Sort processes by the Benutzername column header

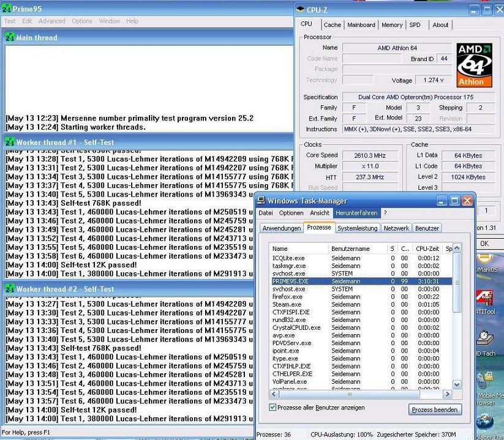[x=358, y=248]
